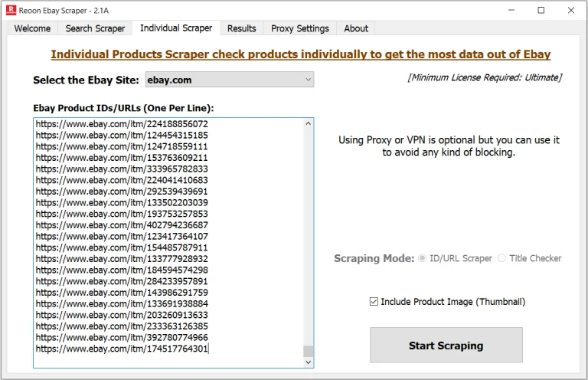Open the Welcome tab

point(32,28)
